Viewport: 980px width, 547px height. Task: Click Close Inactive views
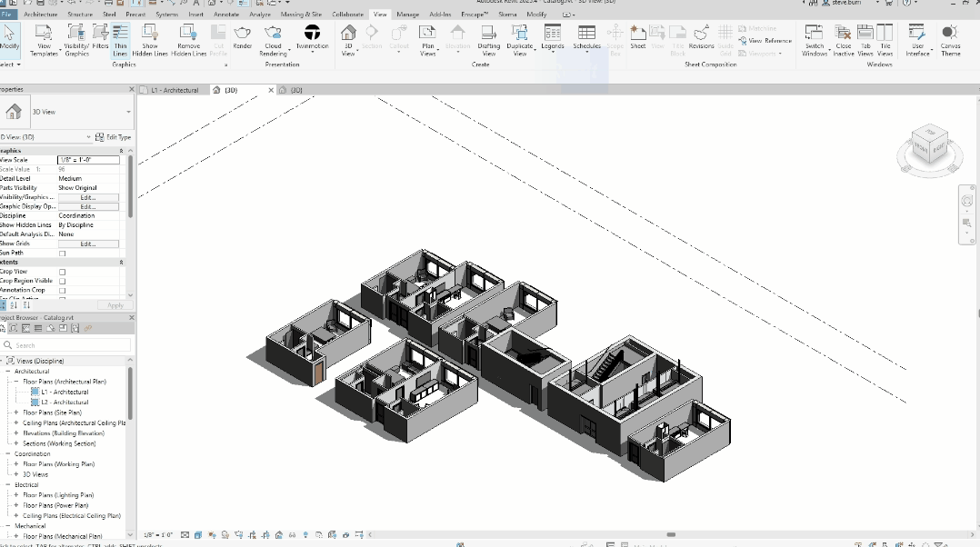[x=843, y=41]
